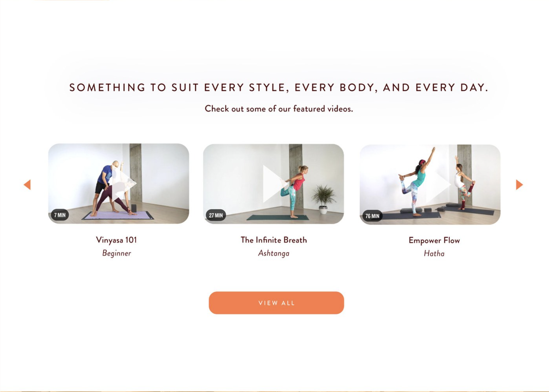
Task: Advance carousel with the right arrow
Action: click(519, 184)
